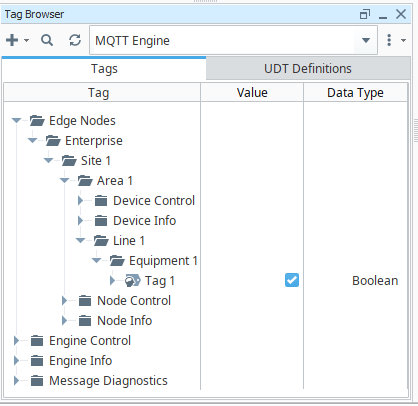Switch to the UDT Definitions tab
This screenshot has height=406, width=418.
click(308, 69)
